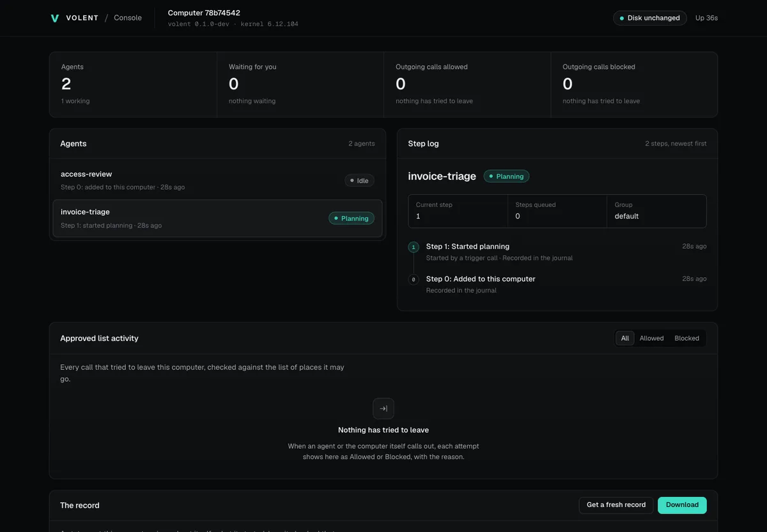Click the 2 agents count label
Screen dimensions: 767x532
[x=362, y=144]
